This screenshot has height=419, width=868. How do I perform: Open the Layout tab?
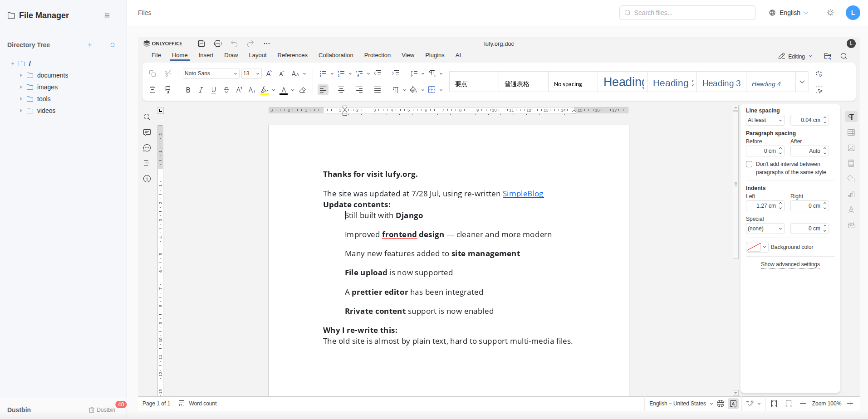(257, 55)
